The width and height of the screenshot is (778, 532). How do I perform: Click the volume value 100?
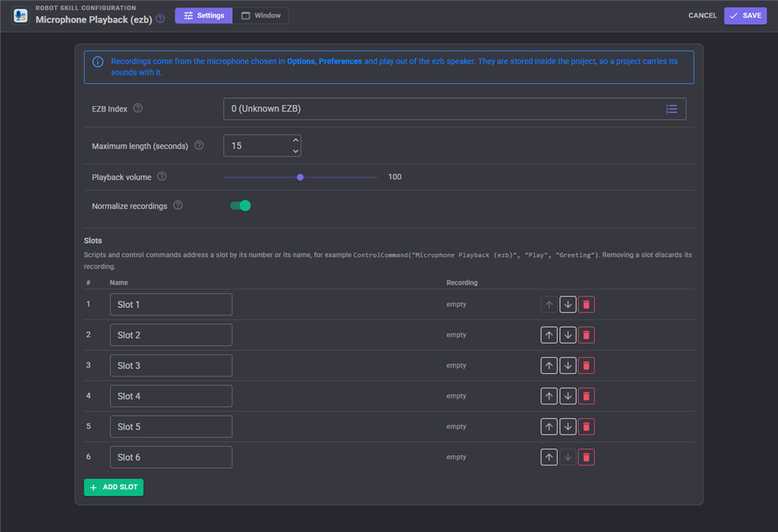tap(394, 177)
